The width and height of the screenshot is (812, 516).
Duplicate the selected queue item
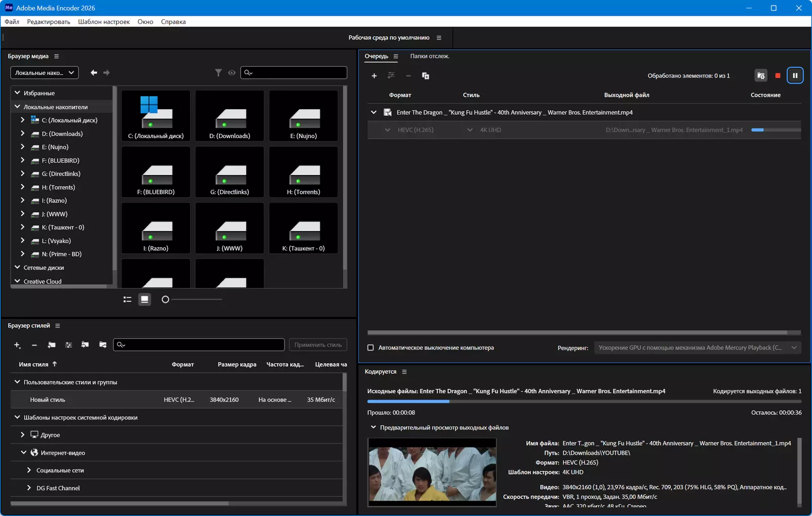(426, 76)
